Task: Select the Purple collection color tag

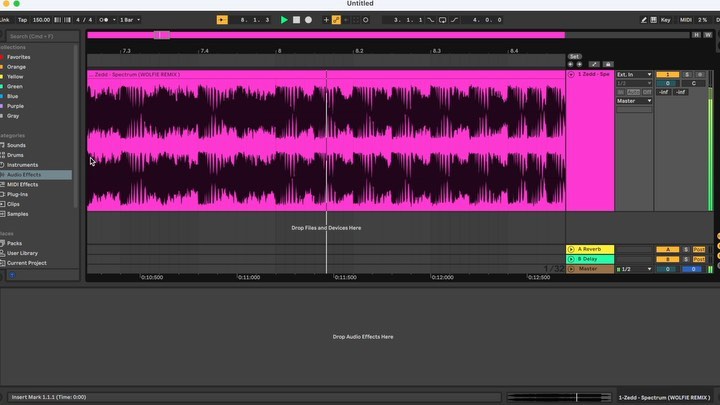Action: click(16, 106)
